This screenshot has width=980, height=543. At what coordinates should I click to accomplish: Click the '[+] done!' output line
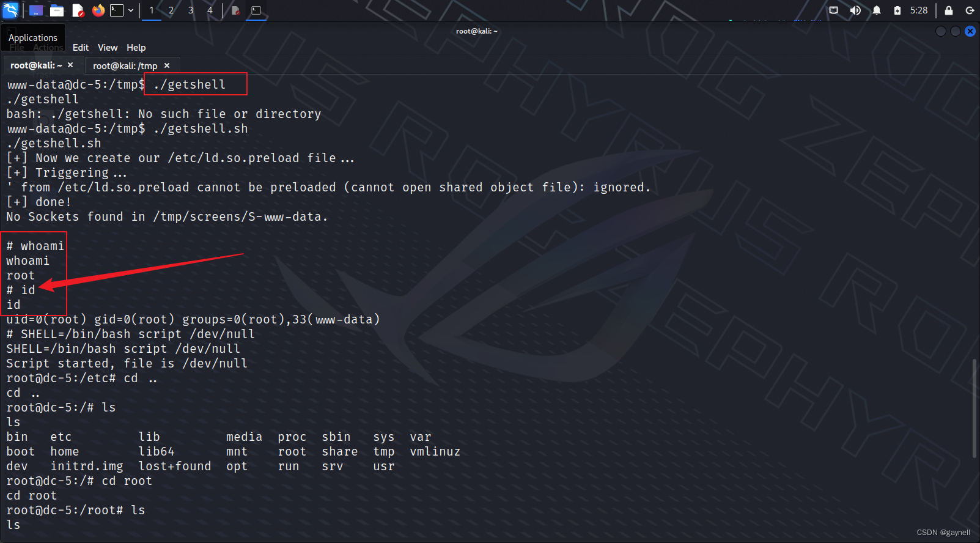point(39,202)
